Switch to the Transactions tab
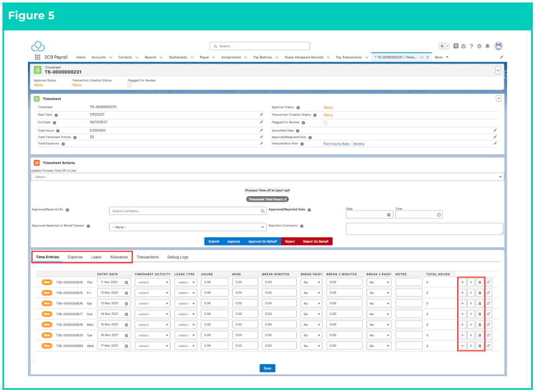 147,257
